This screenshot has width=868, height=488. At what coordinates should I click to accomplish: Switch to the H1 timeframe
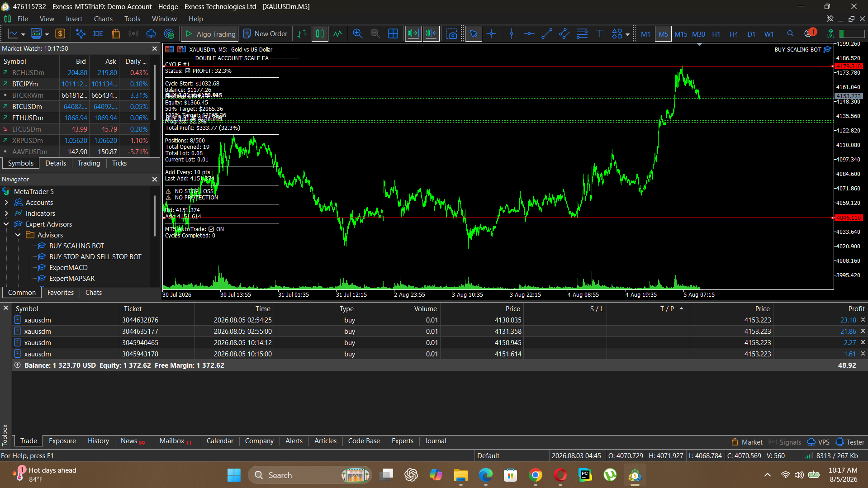(x=716, y=34)
